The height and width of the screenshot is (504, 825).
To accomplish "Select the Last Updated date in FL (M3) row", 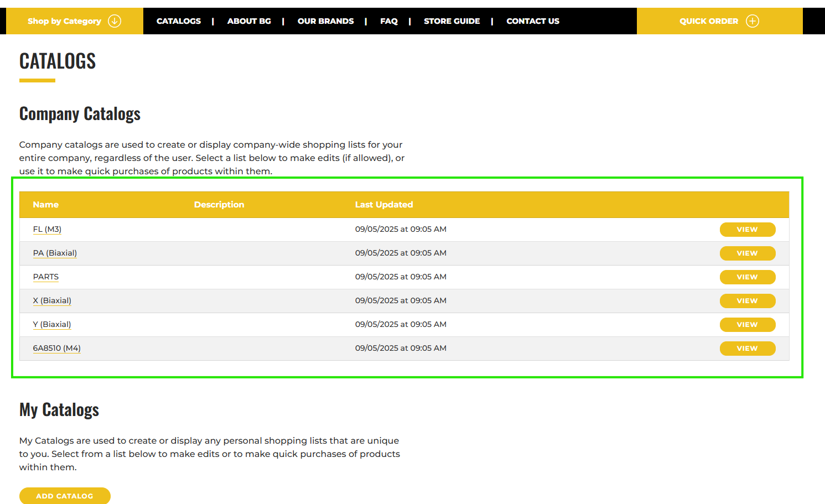I will pos(401,229).
